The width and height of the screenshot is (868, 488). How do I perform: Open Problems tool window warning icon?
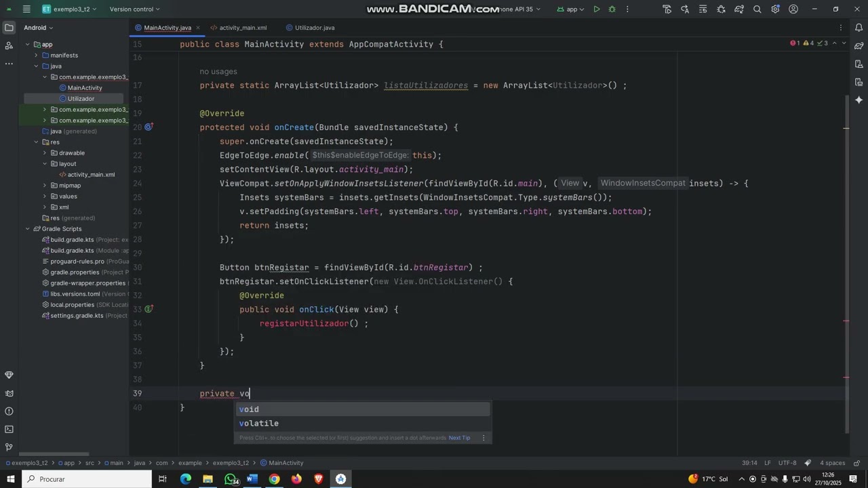[9, 411]
